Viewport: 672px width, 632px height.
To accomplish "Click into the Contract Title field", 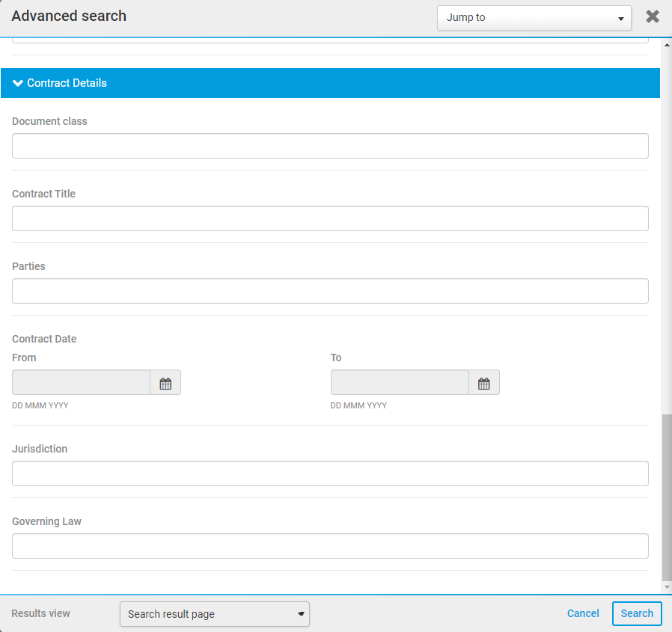I will coord(330,218).
